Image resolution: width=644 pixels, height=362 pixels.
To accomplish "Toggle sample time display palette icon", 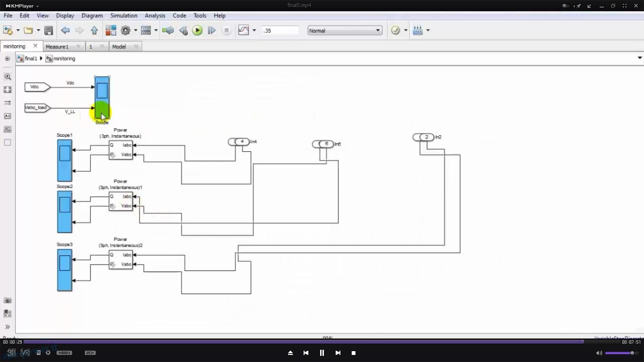I will [8, 103].
